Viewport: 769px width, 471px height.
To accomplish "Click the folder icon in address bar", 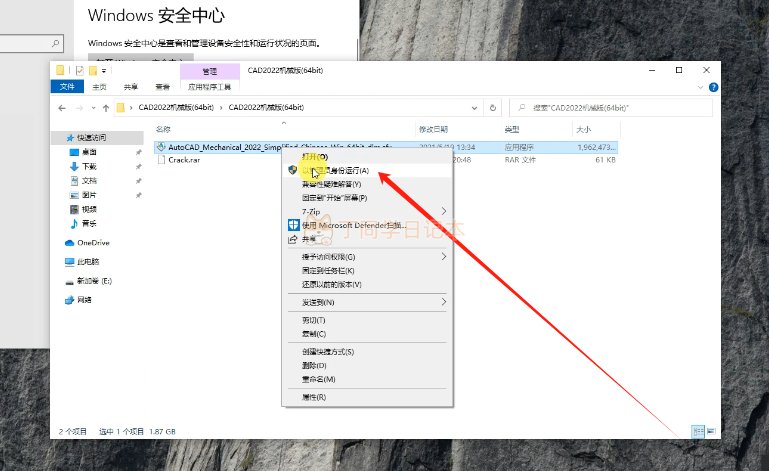I will (x=121, y=107).
